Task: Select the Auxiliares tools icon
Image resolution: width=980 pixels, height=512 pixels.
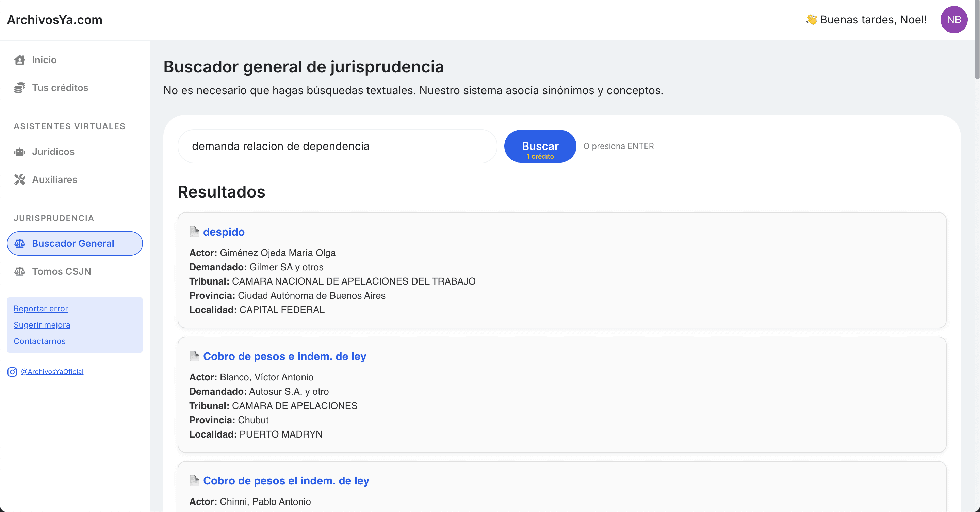Action: 20,180
